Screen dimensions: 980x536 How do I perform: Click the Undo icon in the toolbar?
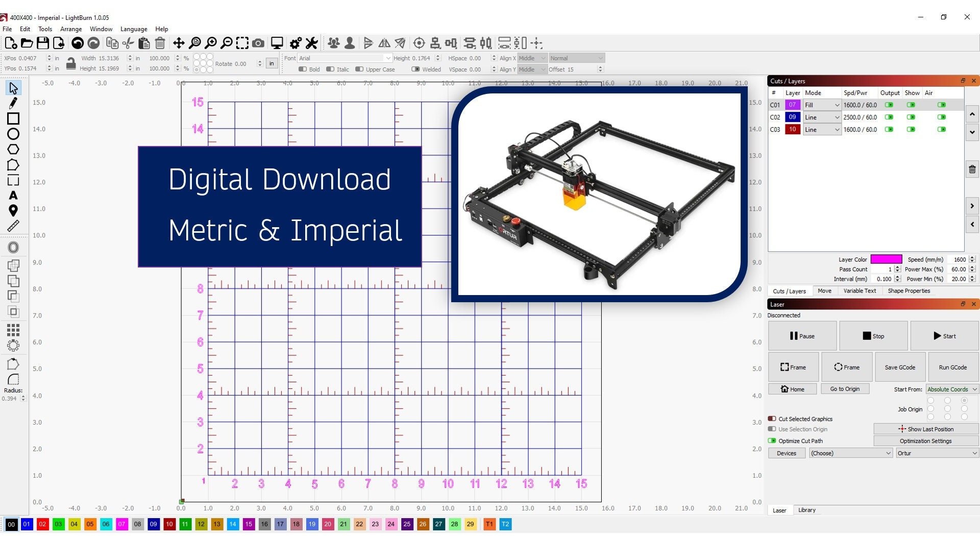coord(78,43)
